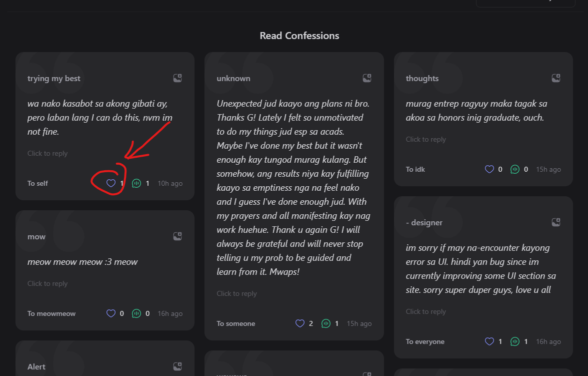Click "Click to reply" on the "mow" card

(x=47, y=283)
